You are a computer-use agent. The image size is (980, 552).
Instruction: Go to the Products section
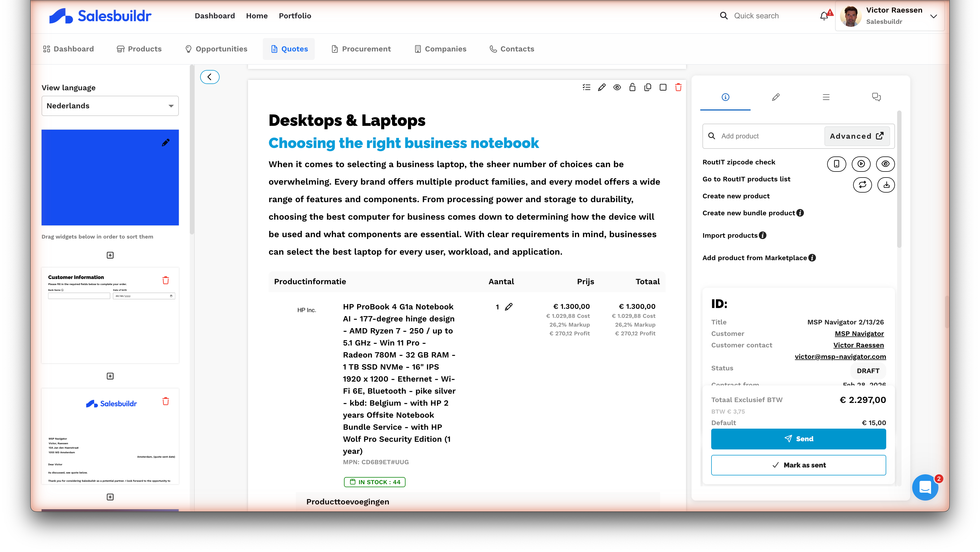click(x=139, y=49)
